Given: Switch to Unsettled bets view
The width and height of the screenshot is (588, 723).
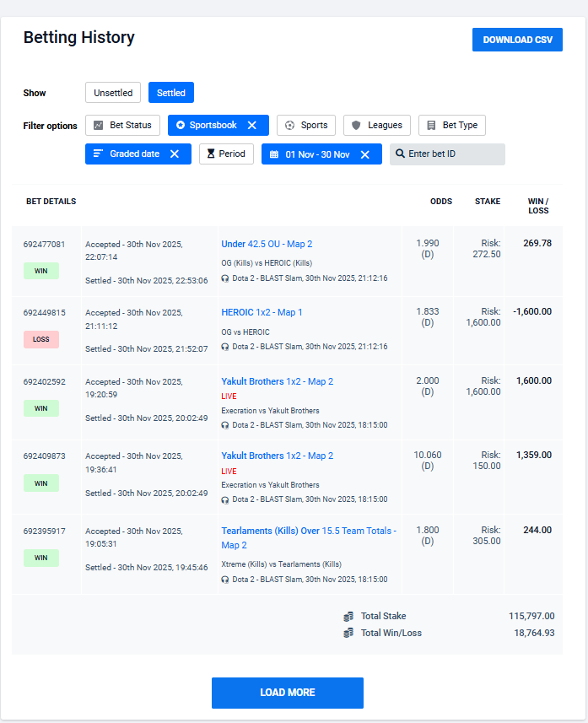Looking at the screenshot, I should click(x=113, y=93).
